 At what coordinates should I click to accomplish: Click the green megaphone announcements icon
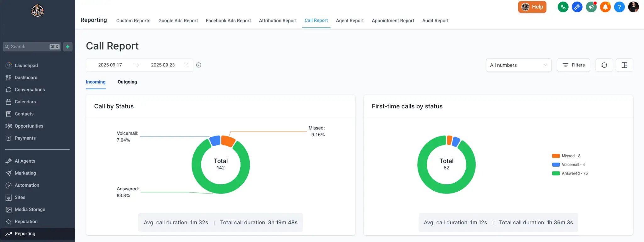(x=591, y=7)
